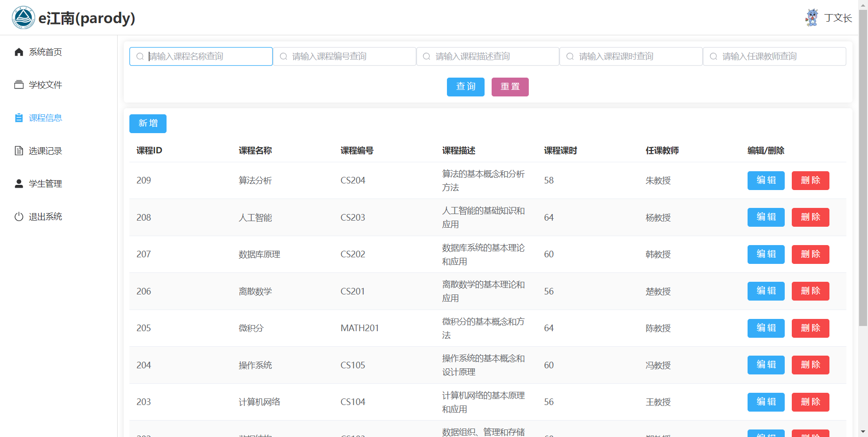Click the e江南 school logo icon
Screen dimensions: 868x437
23,17
